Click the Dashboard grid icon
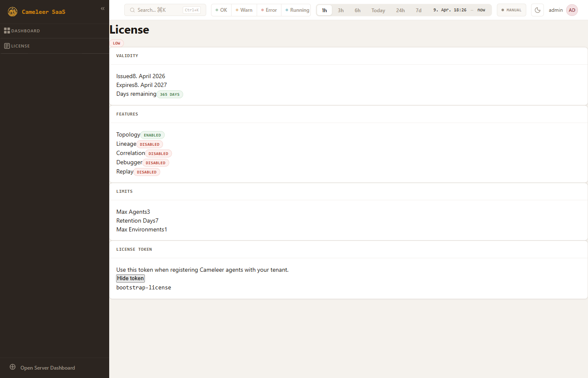The width and height of the screenshot is (588, 378). (7, 31)
